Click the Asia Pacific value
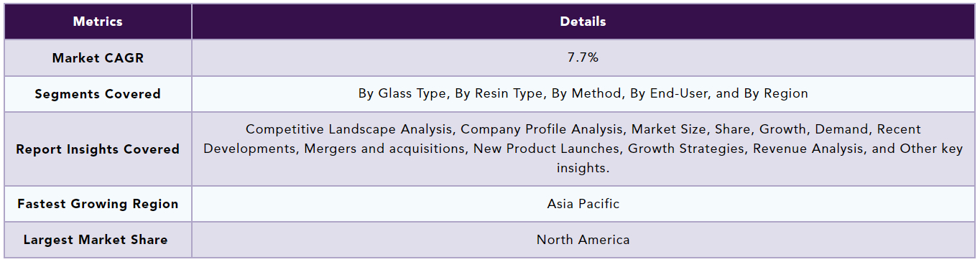 [583, 204]
